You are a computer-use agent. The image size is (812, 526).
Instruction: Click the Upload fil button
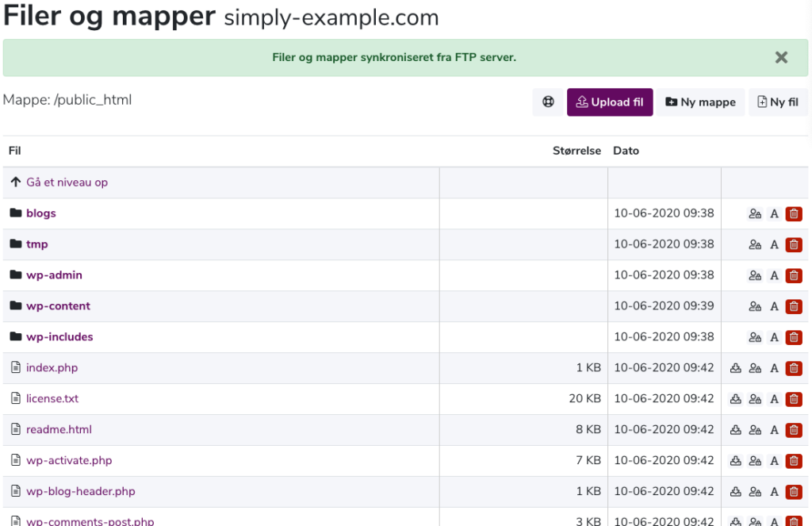610,102
